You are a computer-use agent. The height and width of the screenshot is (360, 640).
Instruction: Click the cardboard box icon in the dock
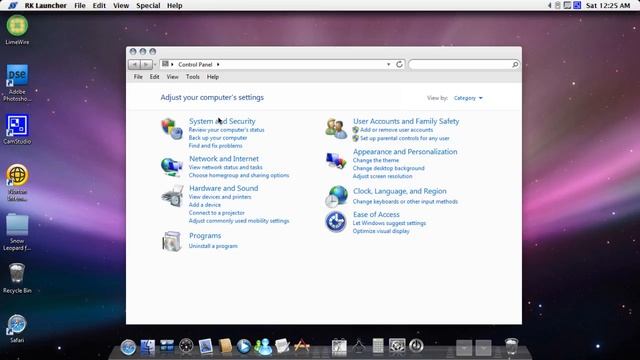coord(225,346)
